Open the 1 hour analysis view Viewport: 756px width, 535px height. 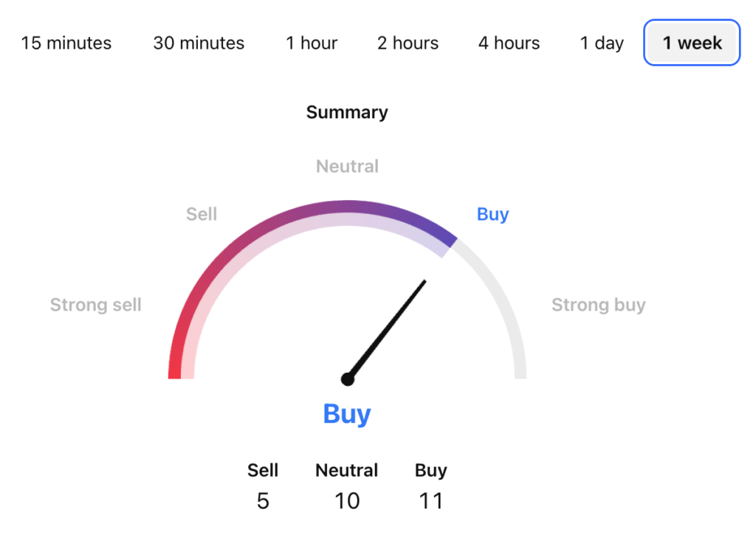tap(311, 43)
